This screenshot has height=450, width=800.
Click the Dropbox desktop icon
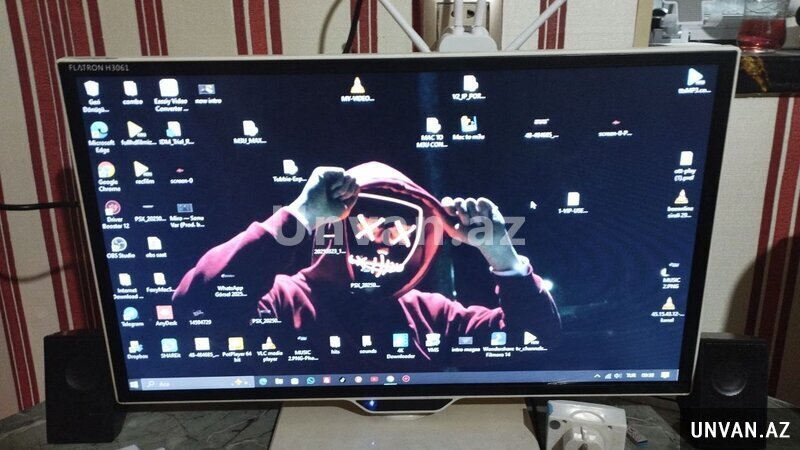tap(136, 349)
